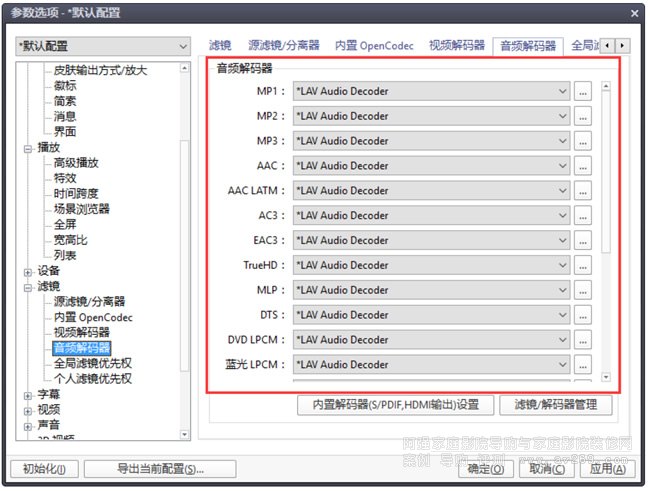Expand the 设备 tree node
The width and height of the screenshot is (650, 491).
[28, 270]
